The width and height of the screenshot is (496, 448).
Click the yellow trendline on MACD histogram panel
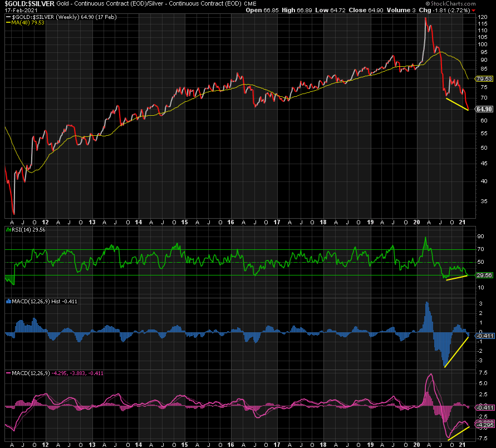point(456,352)
